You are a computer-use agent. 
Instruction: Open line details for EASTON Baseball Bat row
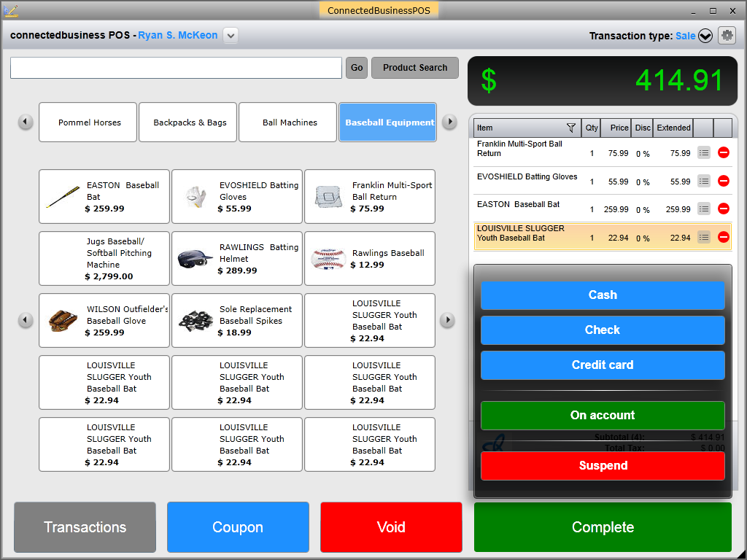tap(704, 209)
